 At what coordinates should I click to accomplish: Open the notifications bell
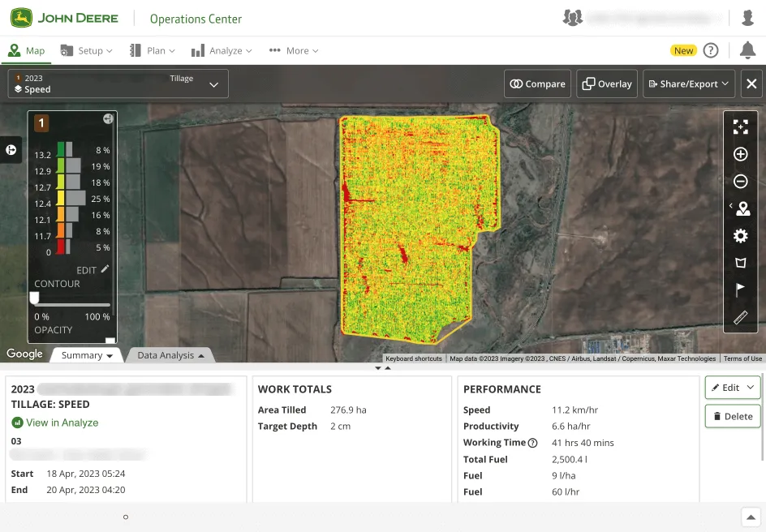click(x=747, y=50)
